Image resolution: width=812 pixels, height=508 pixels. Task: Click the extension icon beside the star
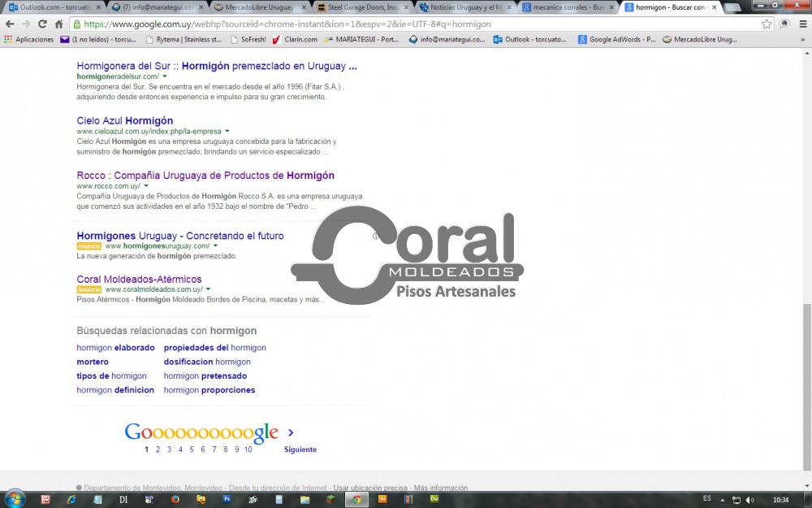(784, 24)
